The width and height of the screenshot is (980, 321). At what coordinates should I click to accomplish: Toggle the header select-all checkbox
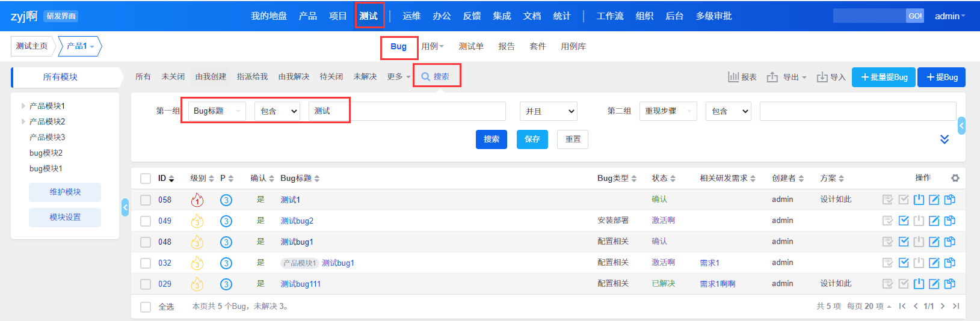pos(146,179)
